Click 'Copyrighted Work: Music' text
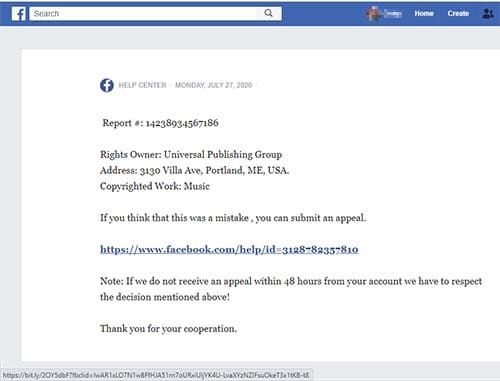 (155, 186)
